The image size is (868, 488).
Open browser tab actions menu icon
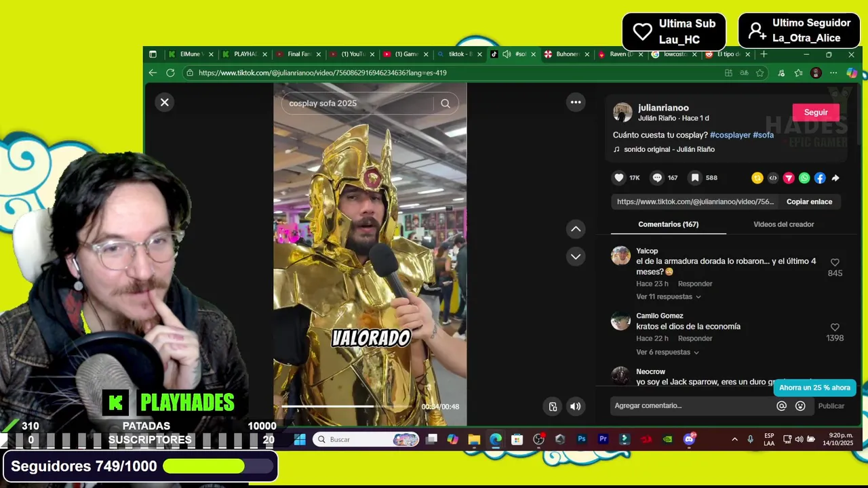[153, 54]
